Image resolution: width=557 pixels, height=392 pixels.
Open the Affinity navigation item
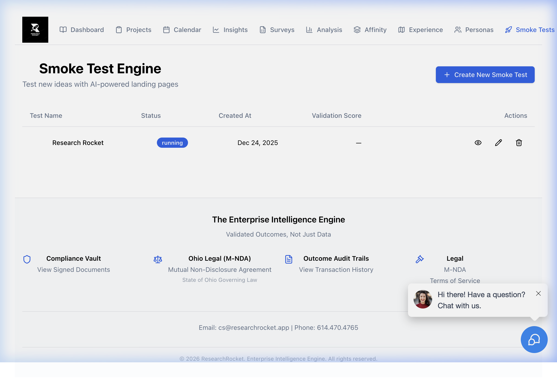click(370, 30)
